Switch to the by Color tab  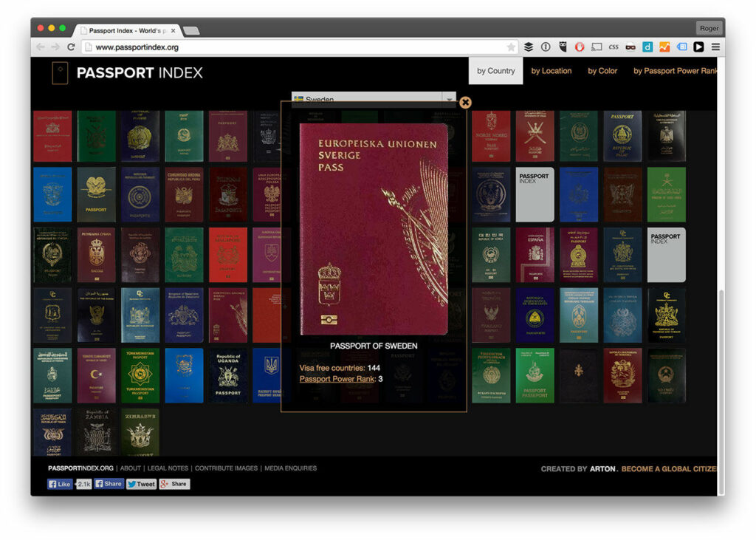point(602,71)
